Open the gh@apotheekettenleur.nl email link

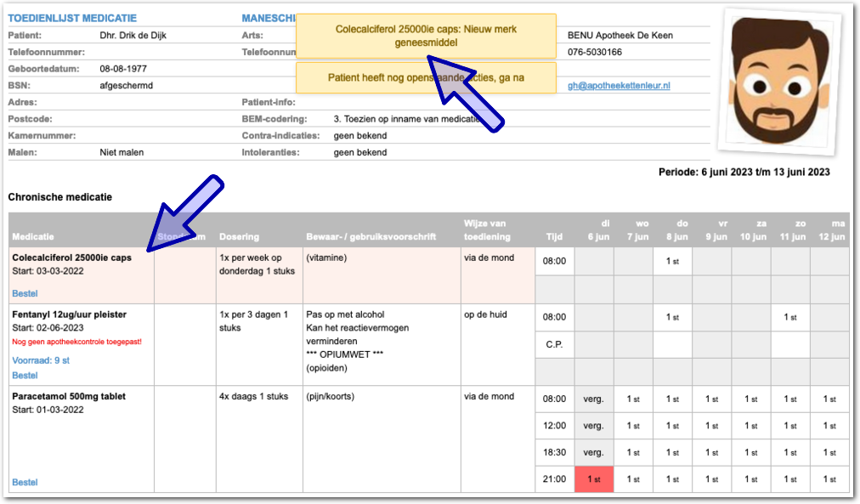point(619,86)
